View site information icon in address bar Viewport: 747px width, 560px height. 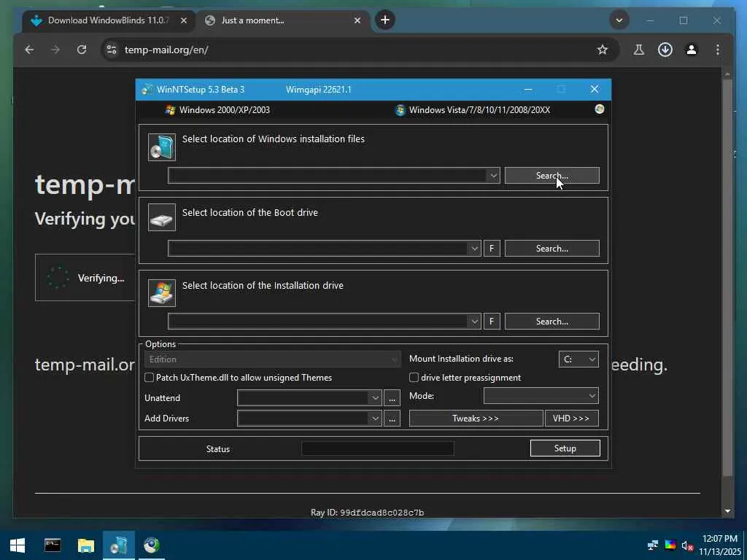coord(112,50)
